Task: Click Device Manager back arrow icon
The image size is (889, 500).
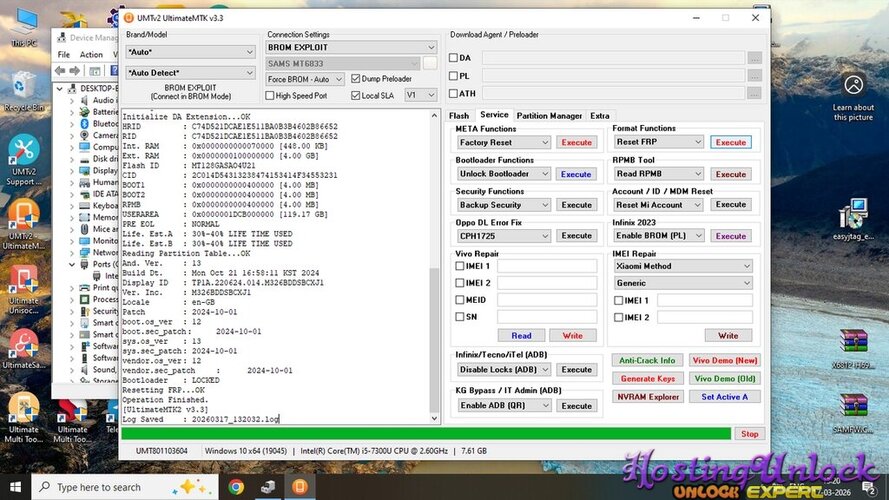Action: coord(61,71)
